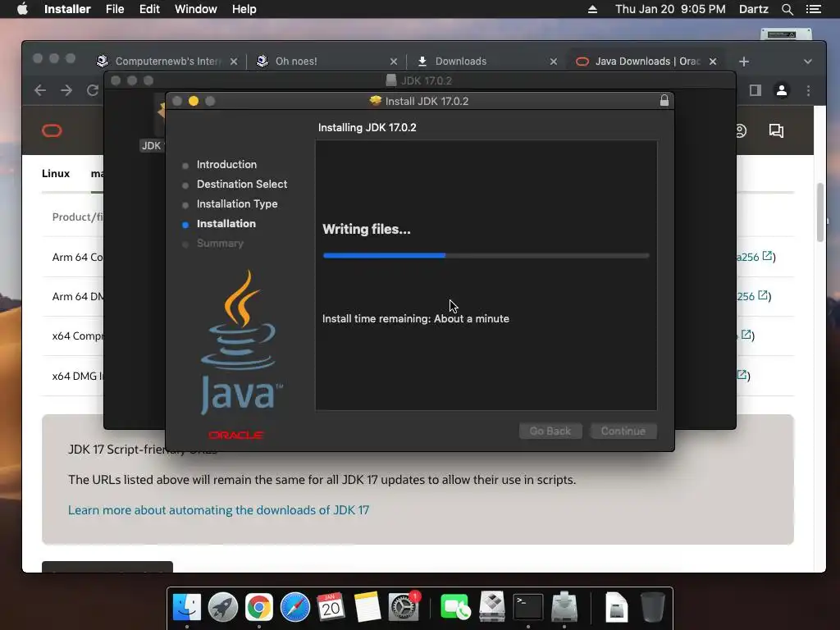Open Safari compass icon in dock
Image resolution: width=840 pixels, height=630 pixels.
point(295,608)
